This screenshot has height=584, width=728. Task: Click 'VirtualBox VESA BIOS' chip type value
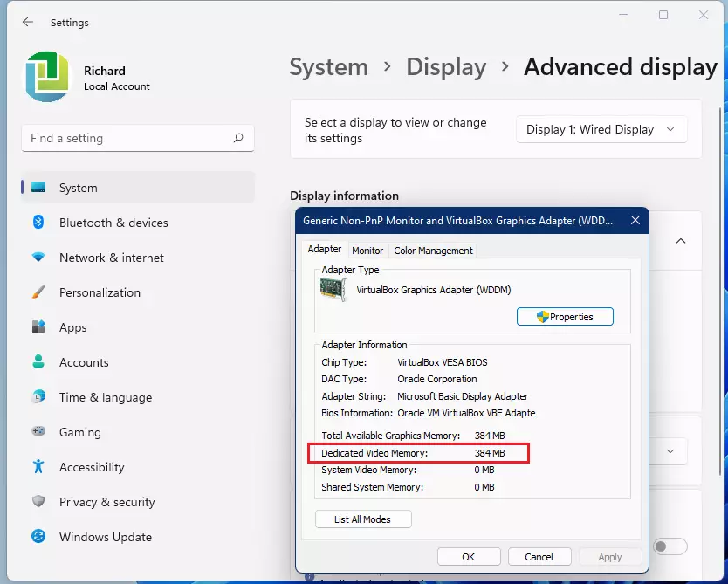pos(443,362)
